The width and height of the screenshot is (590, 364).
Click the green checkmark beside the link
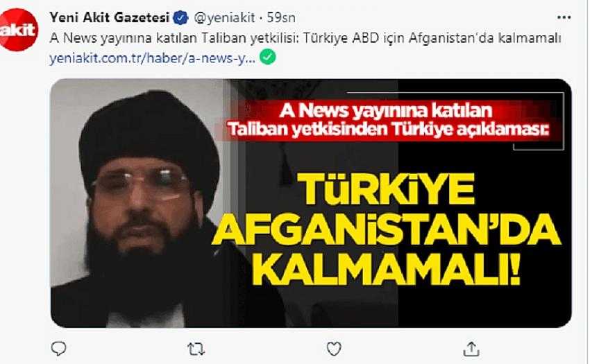click(x=267, y=57)
